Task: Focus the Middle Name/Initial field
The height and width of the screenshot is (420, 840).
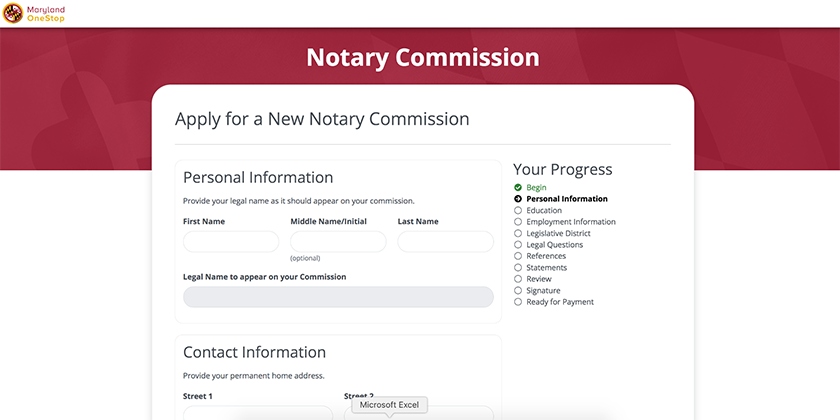Action: point(338,242)
